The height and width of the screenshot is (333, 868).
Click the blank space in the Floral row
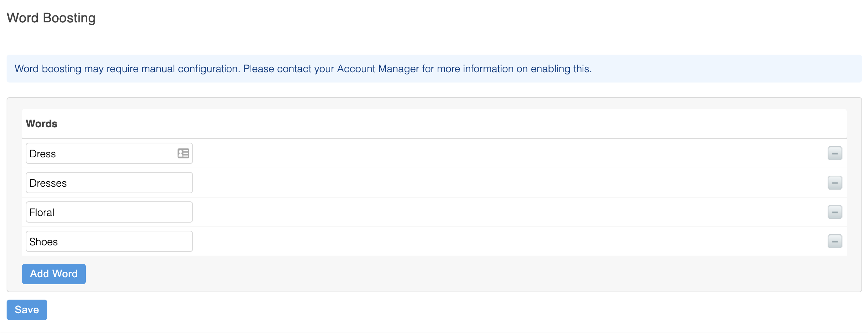tap(510, 212)
